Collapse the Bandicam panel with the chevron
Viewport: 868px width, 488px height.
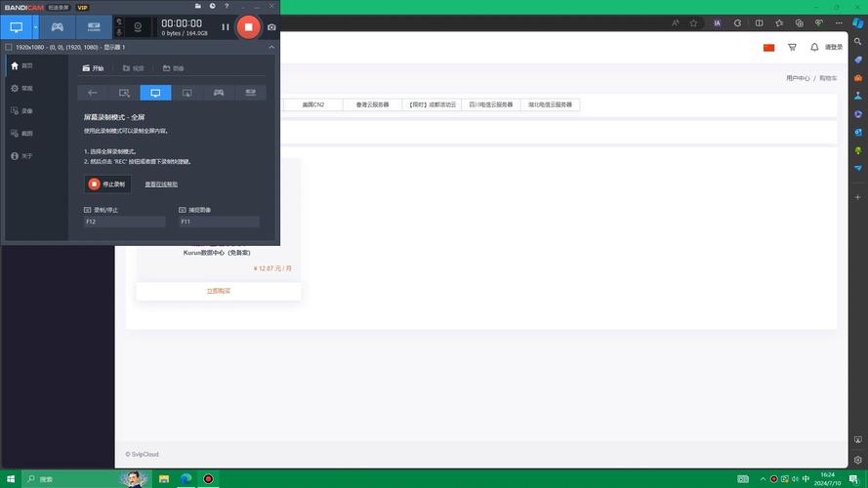pos(271,47)
